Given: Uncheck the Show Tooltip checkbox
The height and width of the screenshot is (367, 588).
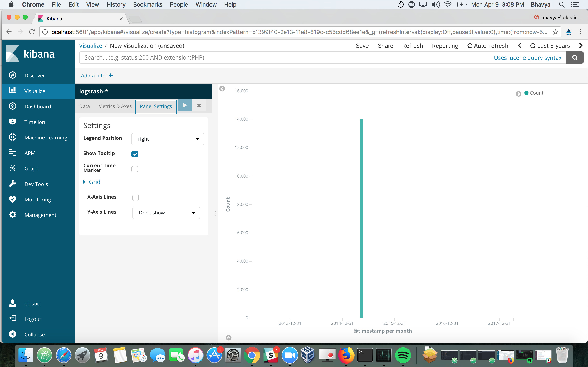Looking at the screenshot, I should [x=135, y=154].
